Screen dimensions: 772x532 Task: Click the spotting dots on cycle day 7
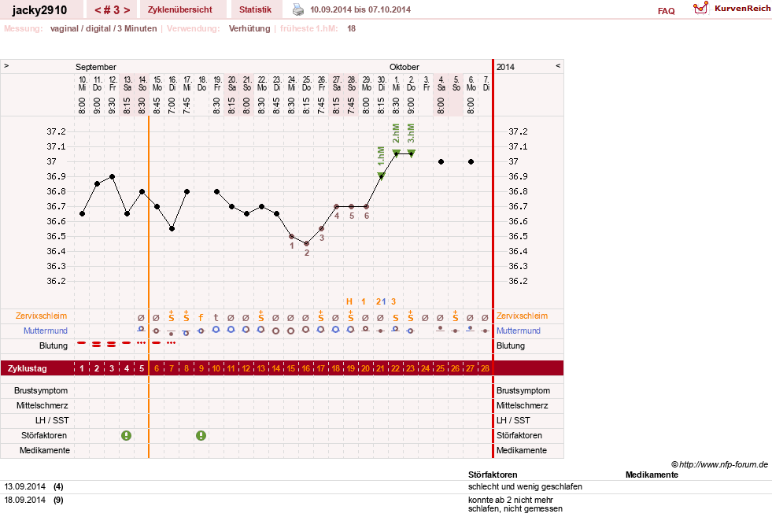pyautogui.click(x=171, y=343)
